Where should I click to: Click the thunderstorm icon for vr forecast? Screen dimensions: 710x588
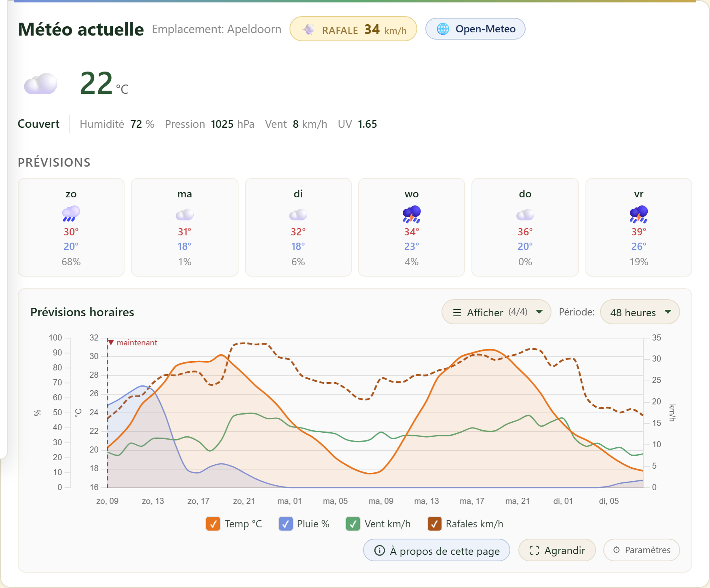(x=639, y=214)
